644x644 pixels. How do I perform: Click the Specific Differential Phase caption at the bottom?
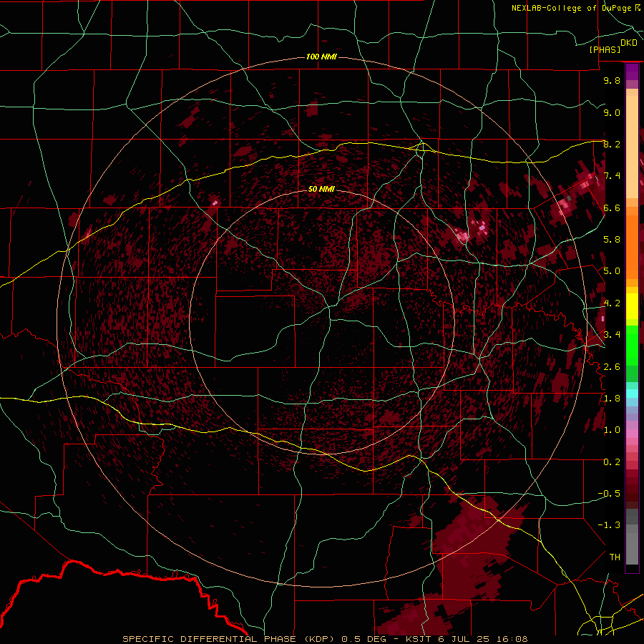click(x=326, y=639)
